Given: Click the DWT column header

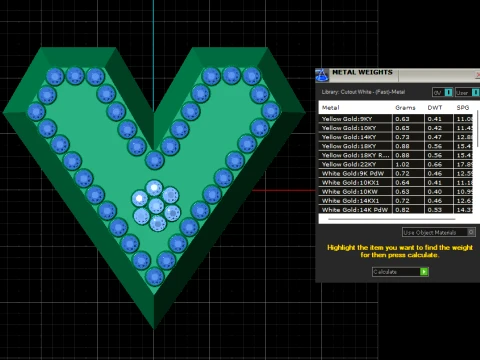Looking at the screenshot, I should (x=435, y=108).
